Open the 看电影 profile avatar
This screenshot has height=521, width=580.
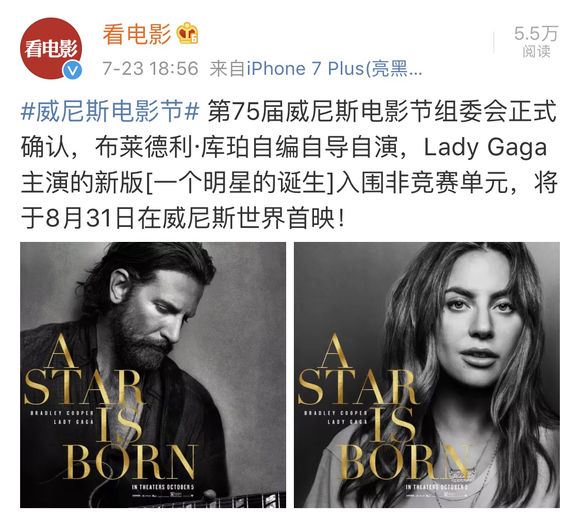(x=51, y=48)
